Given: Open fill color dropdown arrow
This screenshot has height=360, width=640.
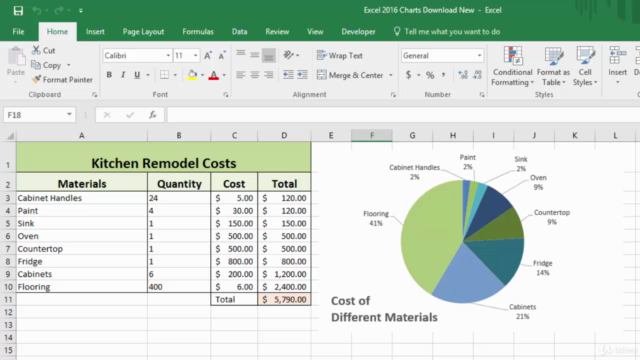Looking at the screenshot, I should 202,75.
